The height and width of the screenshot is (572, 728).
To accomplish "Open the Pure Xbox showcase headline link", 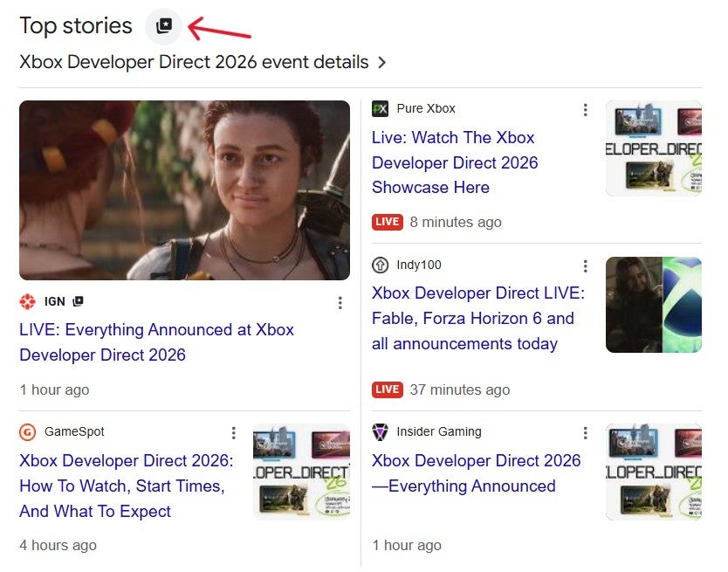I will (454, 162).
